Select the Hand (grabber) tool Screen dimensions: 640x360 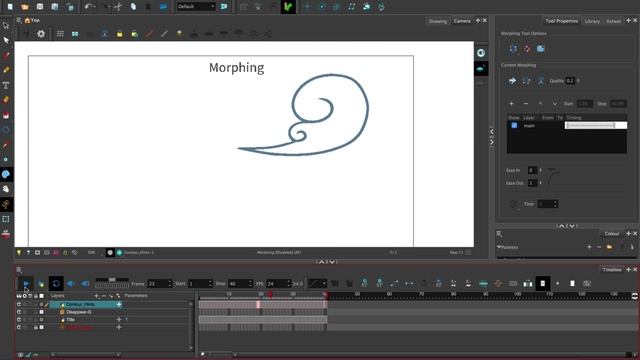pos(6,189)
